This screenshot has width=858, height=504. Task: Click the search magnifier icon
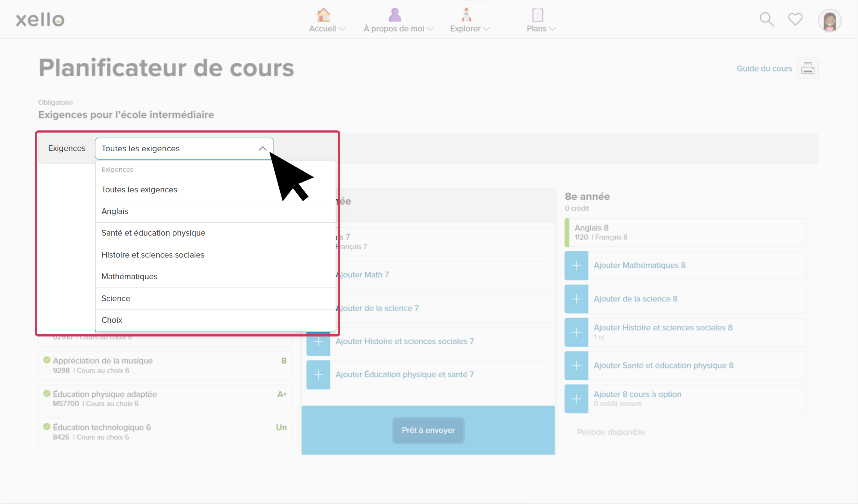[x=766, y=19]
